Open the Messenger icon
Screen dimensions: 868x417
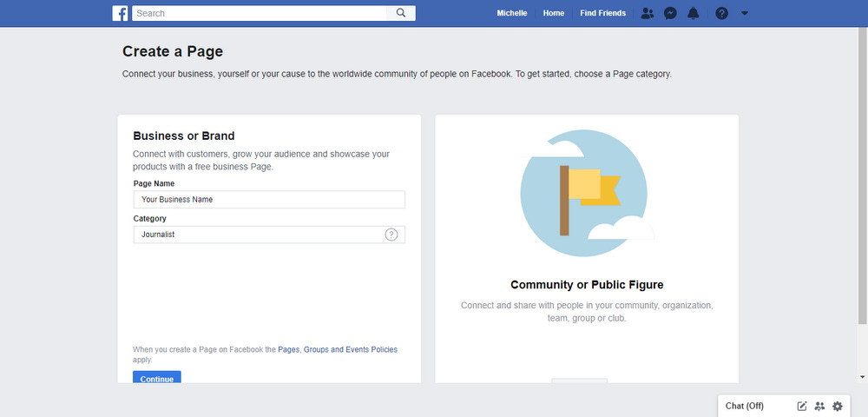coord(670,13)
